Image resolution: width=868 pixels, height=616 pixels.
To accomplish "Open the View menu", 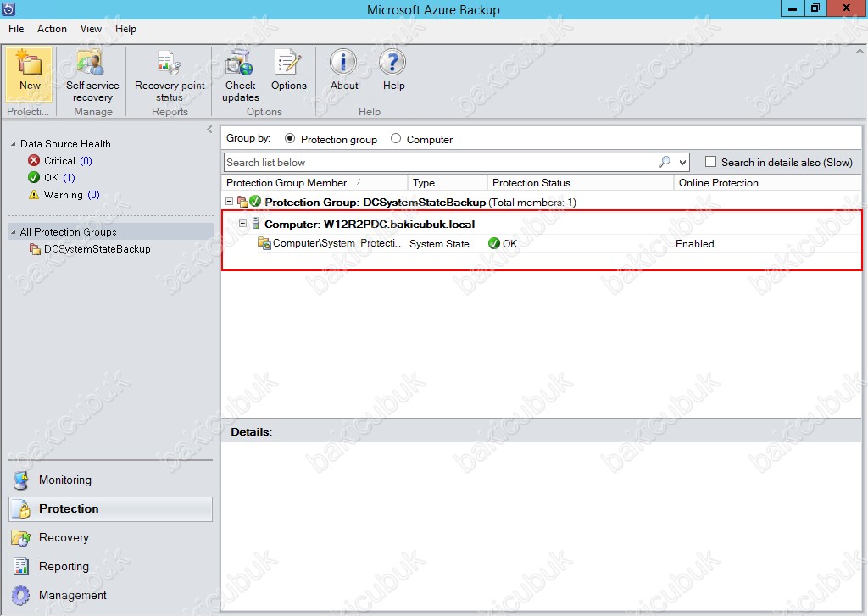I will click(91, 29).
